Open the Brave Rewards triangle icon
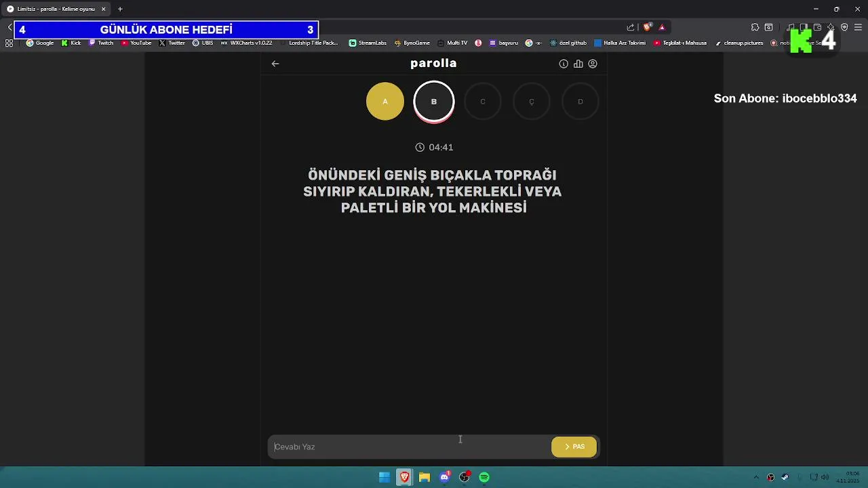 (x=662, y=27)
